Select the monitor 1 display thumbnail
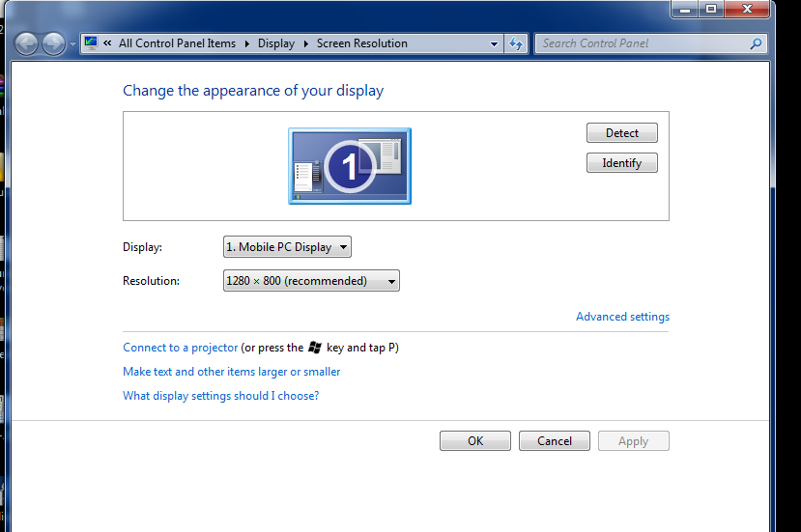The width and height of the screenshot is (801, 532). tap(350, 166)
